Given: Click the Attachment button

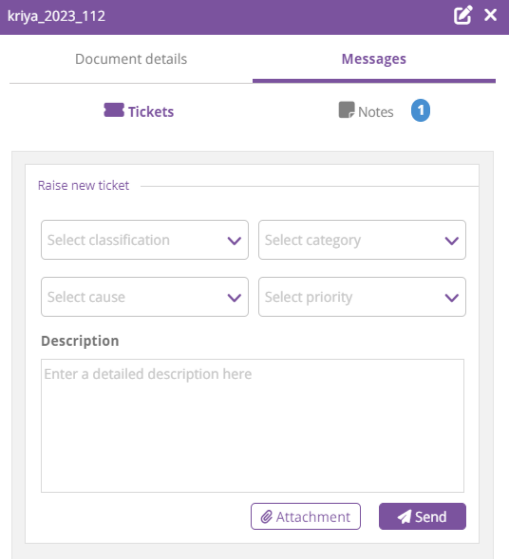Looking at the screenshot, I should [306, 517].
